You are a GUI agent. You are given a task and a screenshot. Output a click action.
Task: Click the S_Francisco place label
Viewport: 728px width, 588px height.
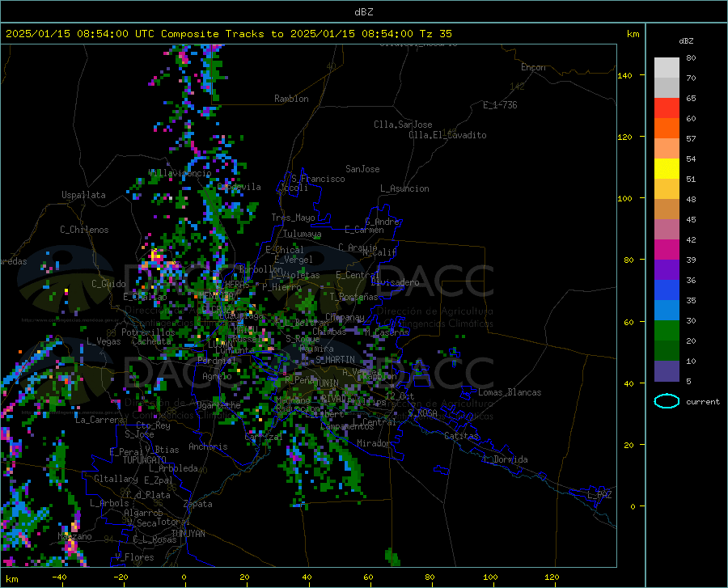[319, 179]
